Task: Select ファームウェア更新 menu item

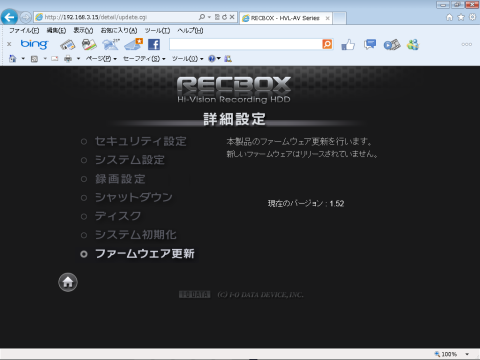Action: (x=145, y=254)
